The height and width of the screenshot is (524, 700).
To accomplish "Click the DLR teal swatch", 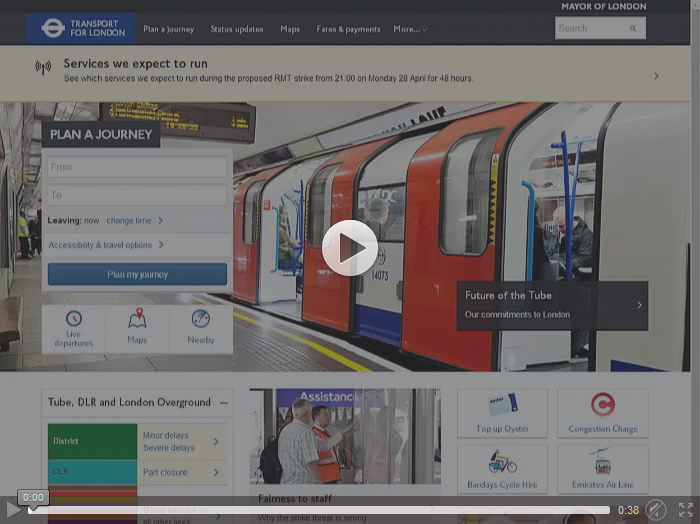I will coord(92,472).
